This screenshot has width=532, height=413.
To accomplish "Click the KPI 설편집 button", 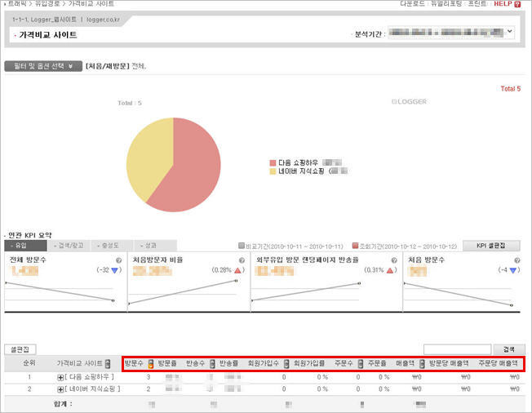I will [x=490, y=245].
